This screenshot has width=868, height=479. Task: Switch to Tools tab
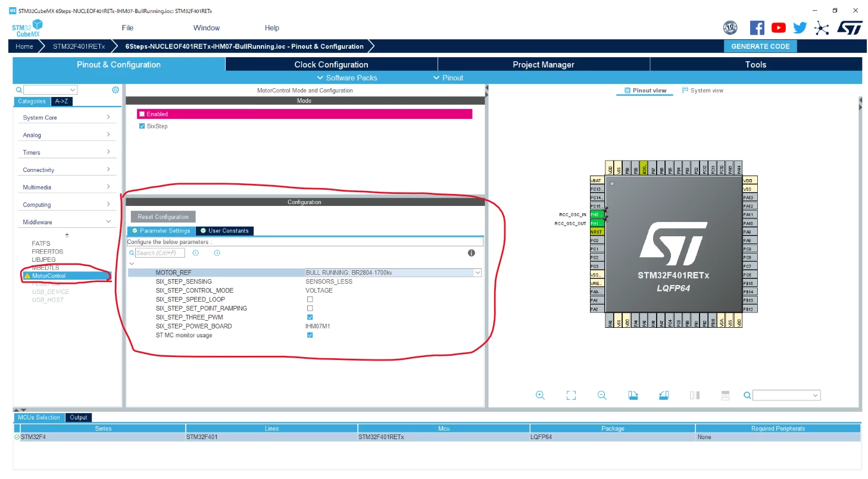tap(755, 64)
